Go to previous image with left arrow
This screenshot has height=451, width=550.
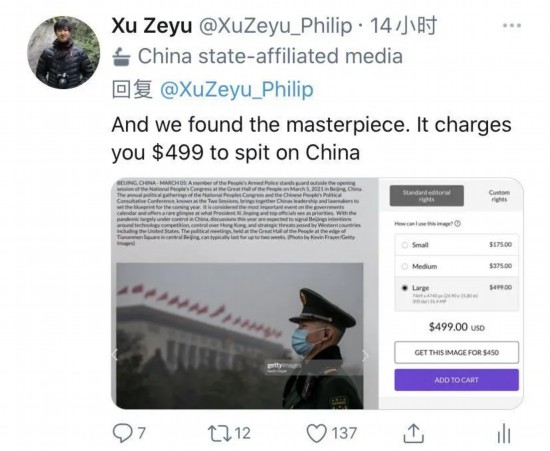tap(114, 355)
